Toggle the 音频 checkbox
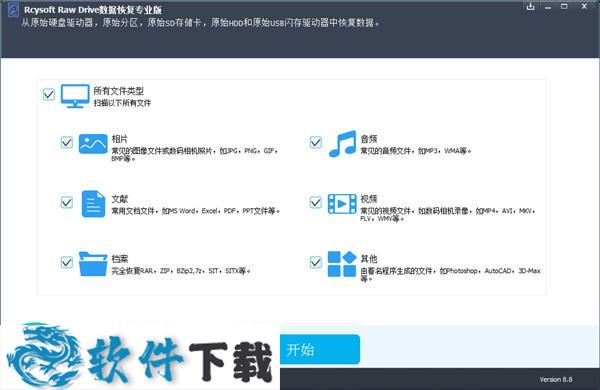Screen dimensions: 600x390 (315, 142)
